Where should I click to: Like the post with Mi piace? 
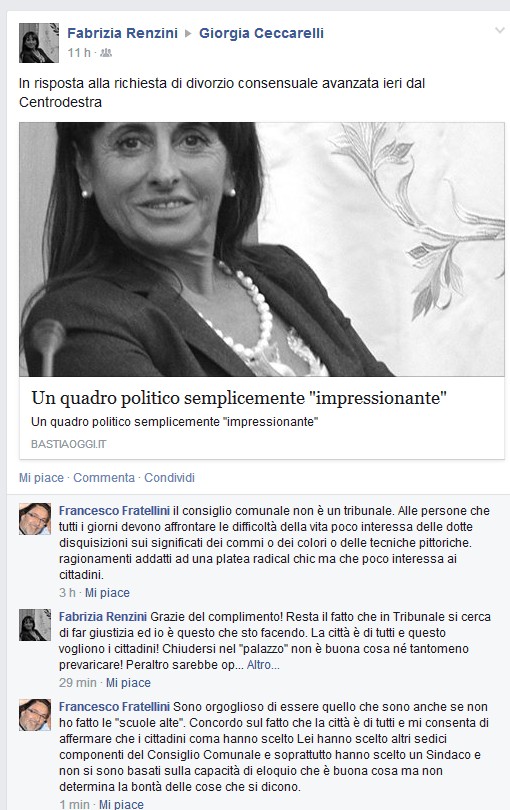tap(41, 478)
